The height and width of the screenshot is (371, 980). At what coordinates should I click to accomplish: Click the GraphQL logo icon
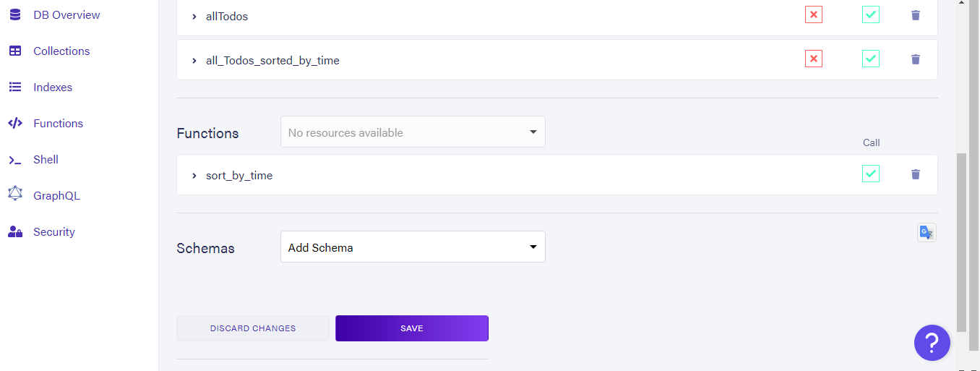click(15, 194)
